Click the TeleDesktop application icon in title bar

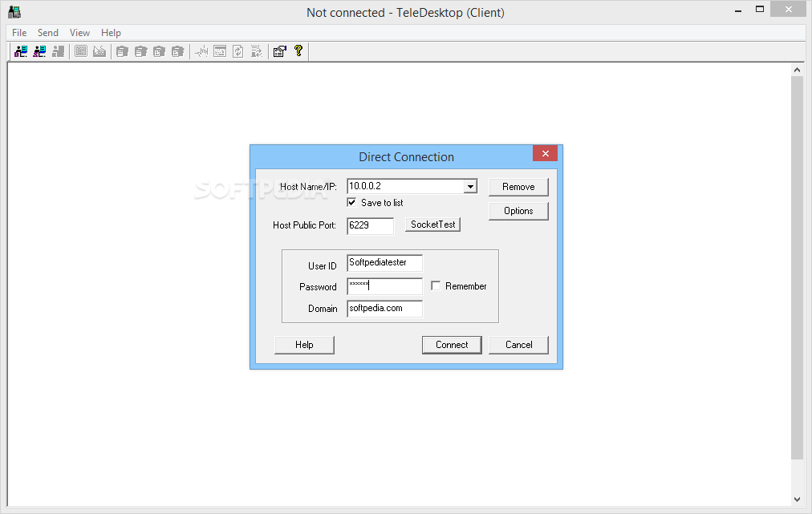pos(14,12)
